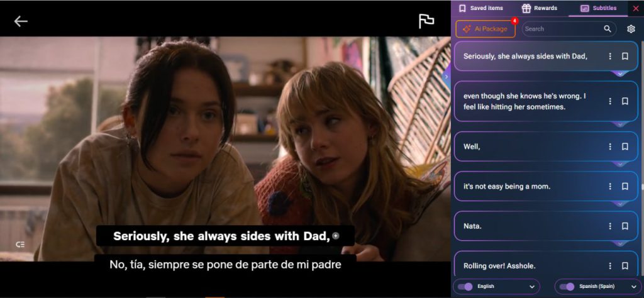Click the plus icon beside the English video subtitle
The width and height of the screenshot is (644, 298).
(x=336, y=236)
